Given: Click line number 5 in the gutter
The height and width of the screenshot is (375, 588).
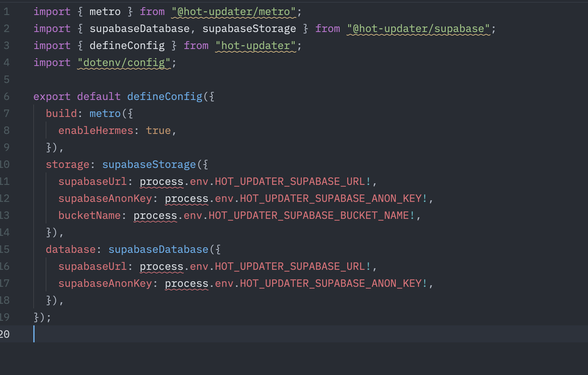Looking at the screenshot, I should point(7,80).
